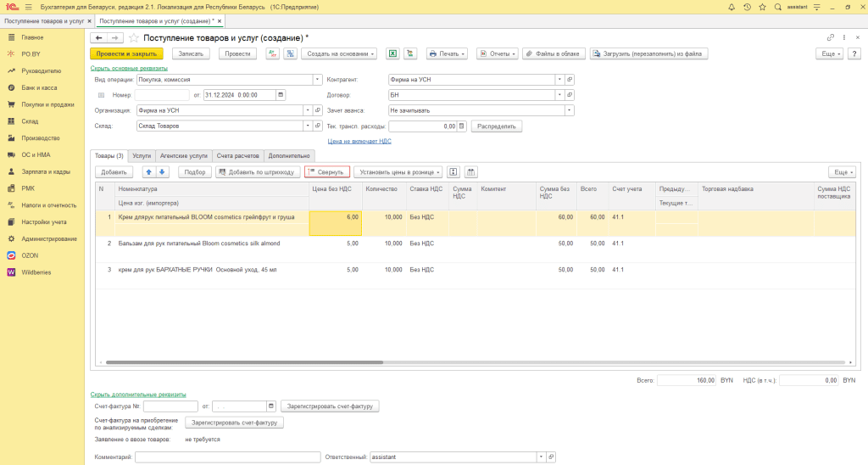Click Распределить button
The width and height of the screenshot is (868, 465).
497,126
